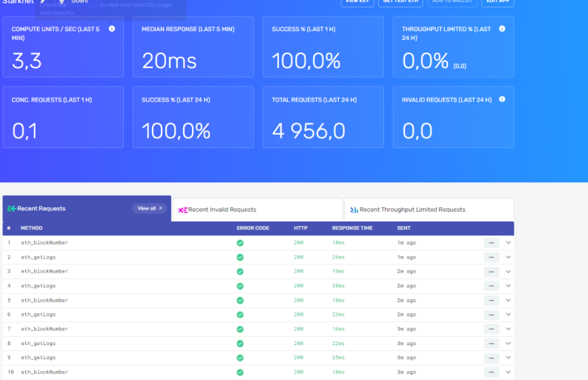Click green check icon in row 2 eth_getLogs
Image resolution: width=588 pixels, height=380 pixels.
pyautogui.click(x=240, y=258)
